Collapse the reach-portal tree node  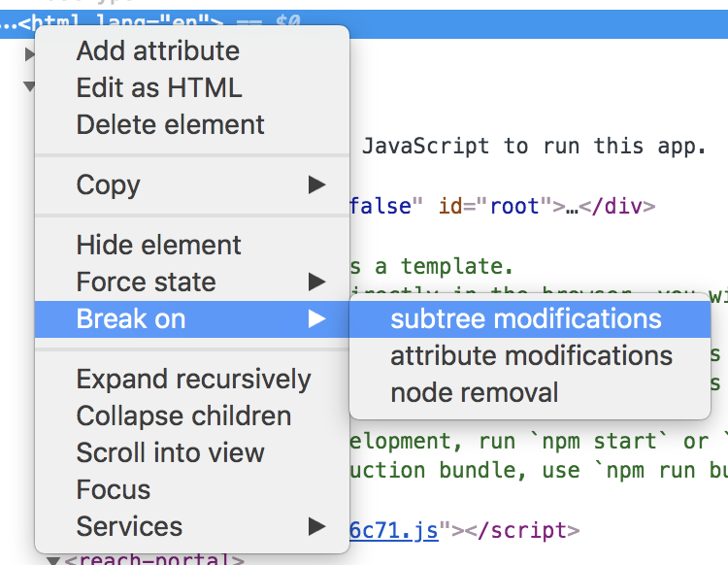click(x=52, y=560)
